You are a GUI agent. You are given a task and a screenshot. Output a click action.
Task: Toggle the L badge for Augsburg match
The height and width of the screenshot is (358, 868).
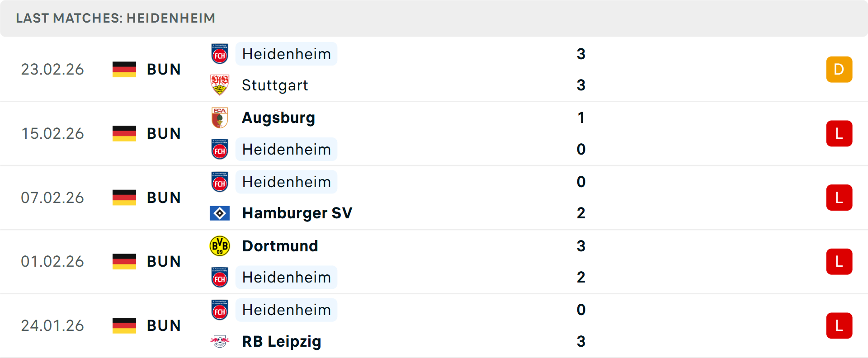(x=840, y=133)
